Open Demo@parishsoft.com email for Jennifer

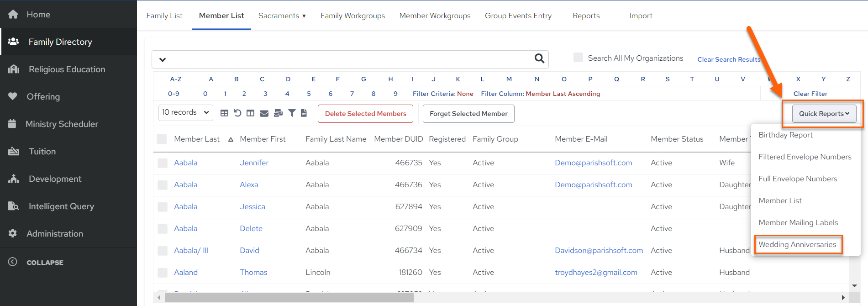click(x=593, y=163)
